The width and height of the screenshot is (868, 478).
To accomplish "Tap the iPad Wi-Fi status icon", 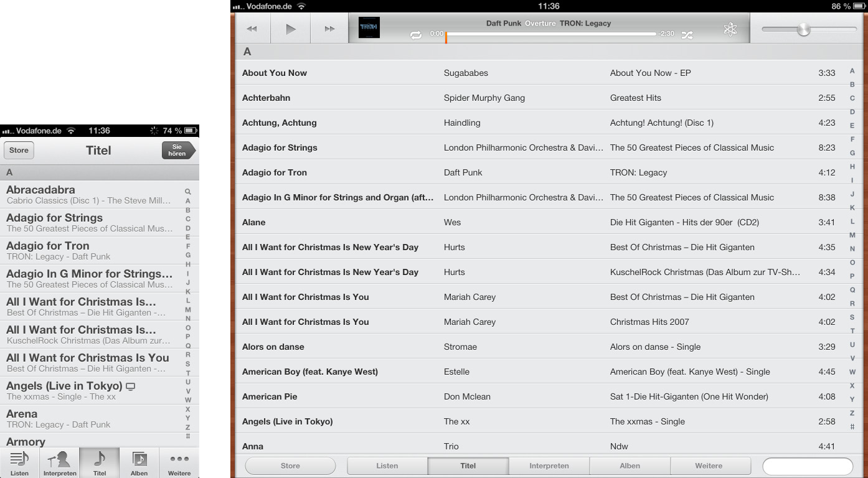I will [302, 6].
